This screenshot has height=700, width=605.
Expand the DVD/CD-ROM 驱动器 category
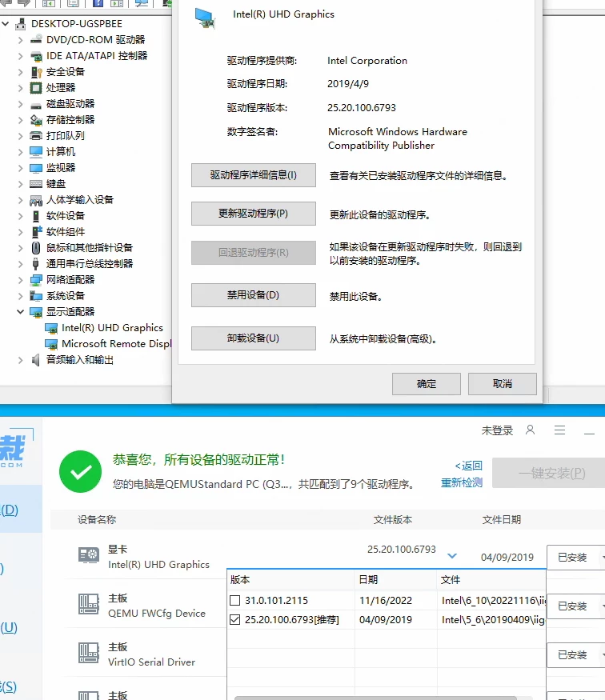(x=20, y=40)
